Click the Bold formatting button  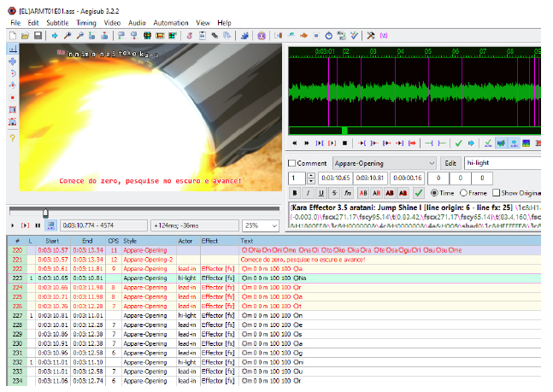tap(293, 193)
